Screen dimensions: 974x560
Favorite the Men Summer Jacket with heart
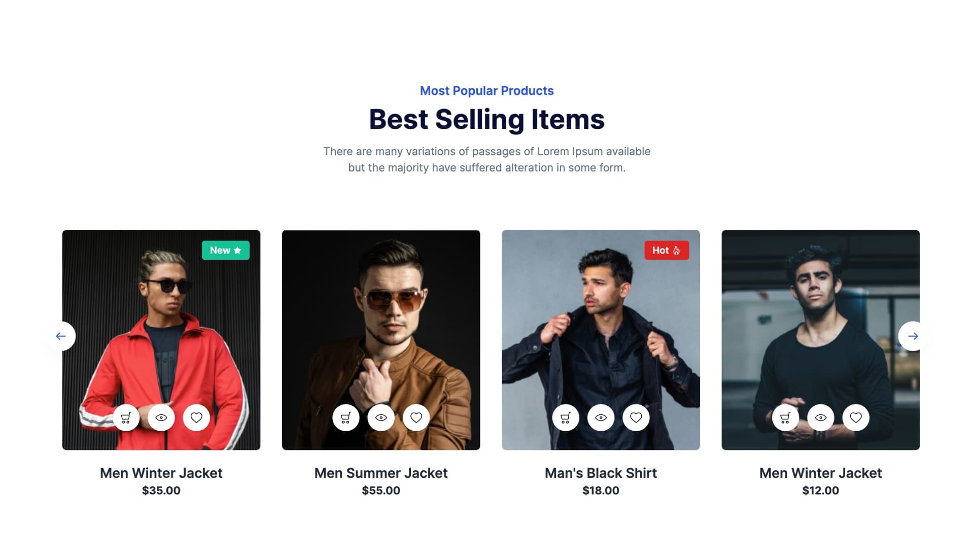click(x=416, y=417)
